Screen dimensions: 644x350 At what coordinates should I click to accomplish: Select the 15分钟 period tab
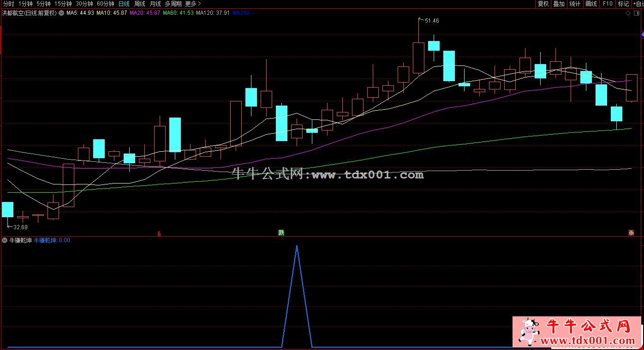[63, 4]
